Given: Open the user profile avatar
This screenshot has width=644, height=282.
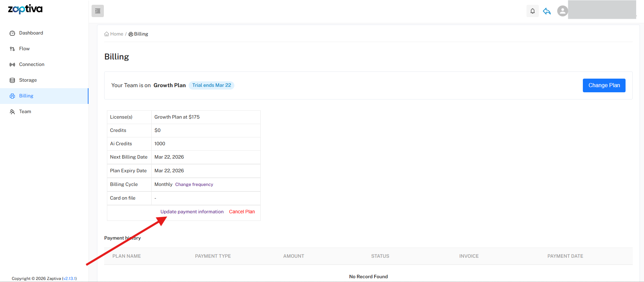Looking at the screenshot, I should (x=562, y=11).
